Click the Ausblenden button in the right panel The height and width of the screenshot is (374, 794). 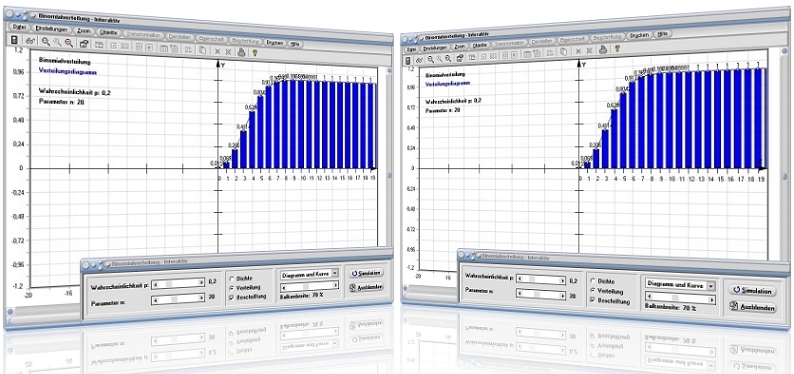[x=752, y=307]
